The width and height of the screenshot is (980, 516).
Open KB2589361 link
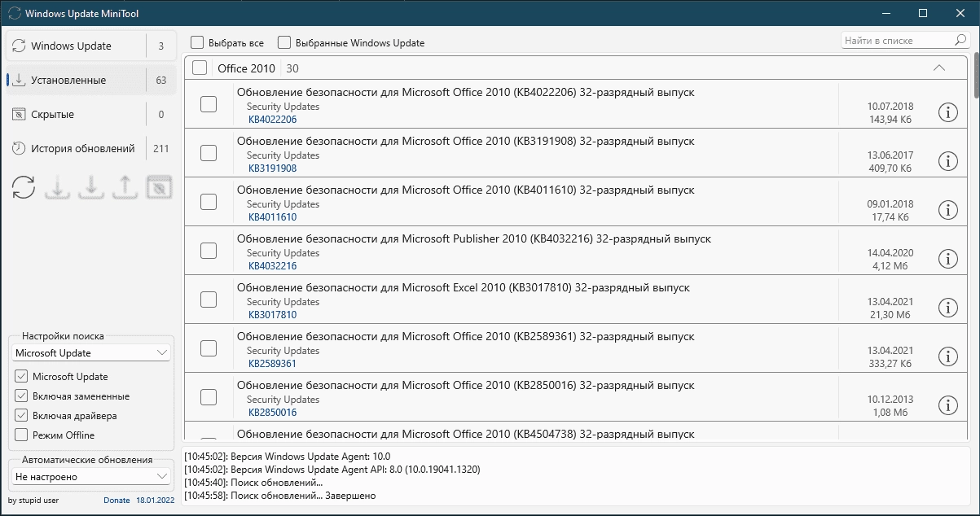(273, 364)
